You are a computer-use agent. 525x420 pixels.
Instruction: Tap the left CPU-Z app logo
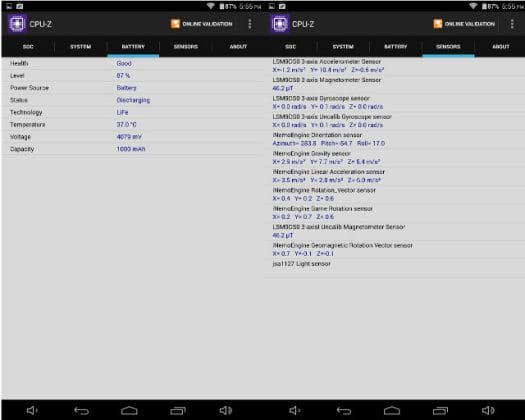(x=17, y=24)
